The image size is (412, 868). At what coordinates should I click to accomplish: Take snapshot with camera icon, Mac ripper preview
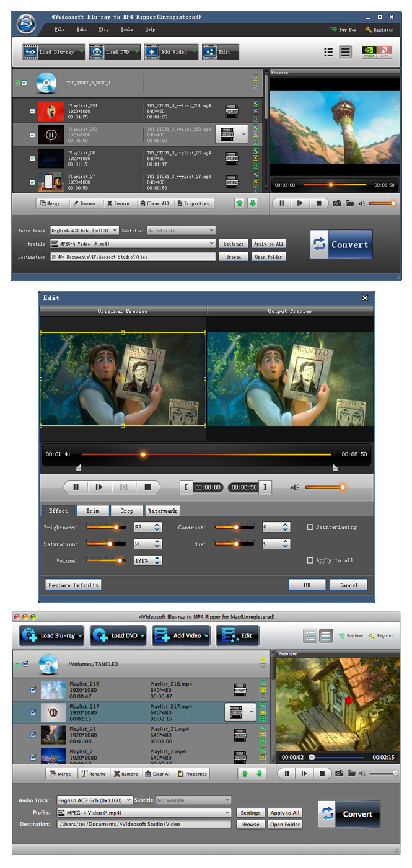tap(340, 773)
